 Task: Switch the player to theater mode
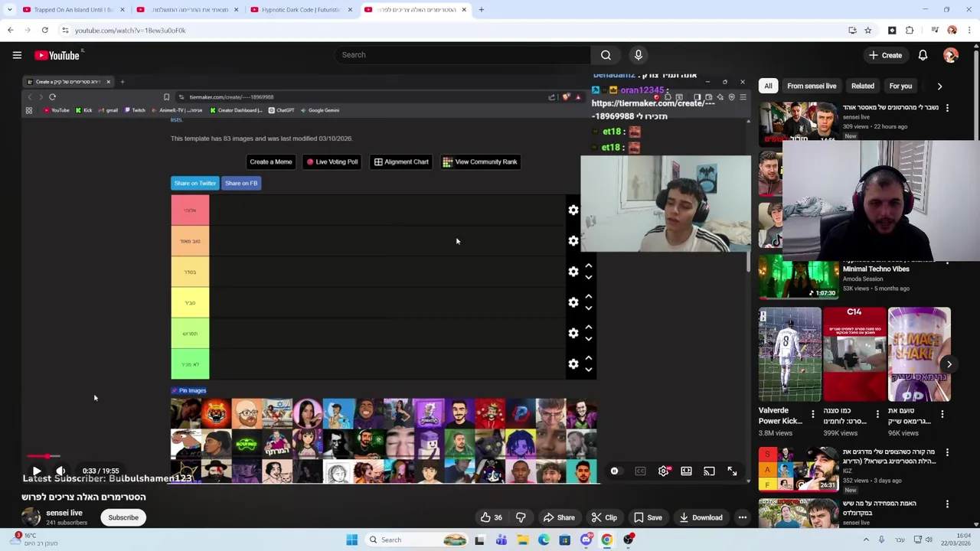[686, 471]
